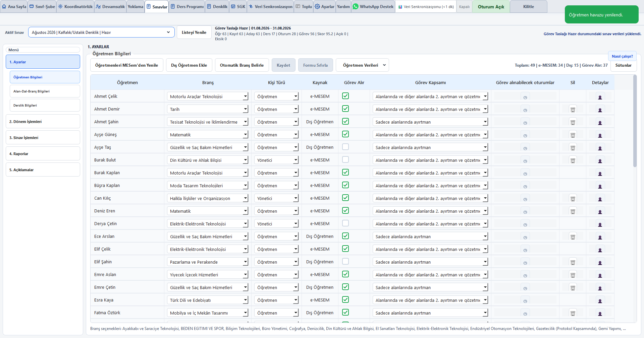Uncheck Görev Alır for Can Kılıç
Screen dimensions: 644x338
click(345, 198)
